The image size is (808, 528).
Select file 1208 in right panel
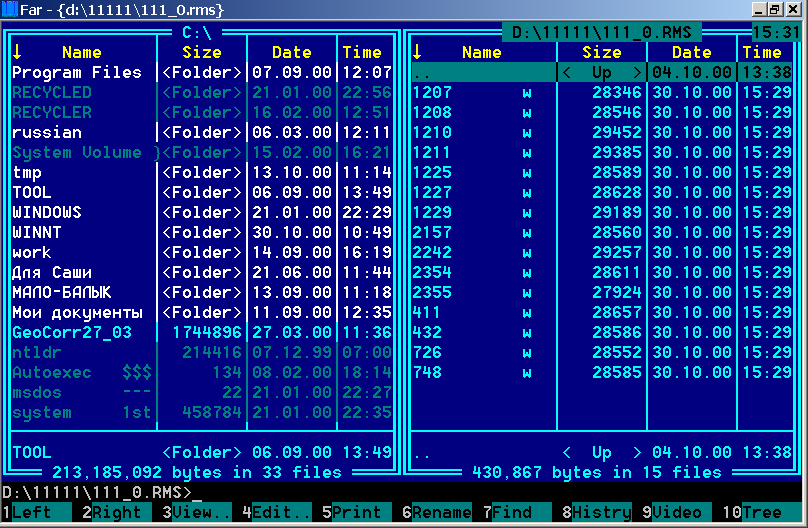602,113
